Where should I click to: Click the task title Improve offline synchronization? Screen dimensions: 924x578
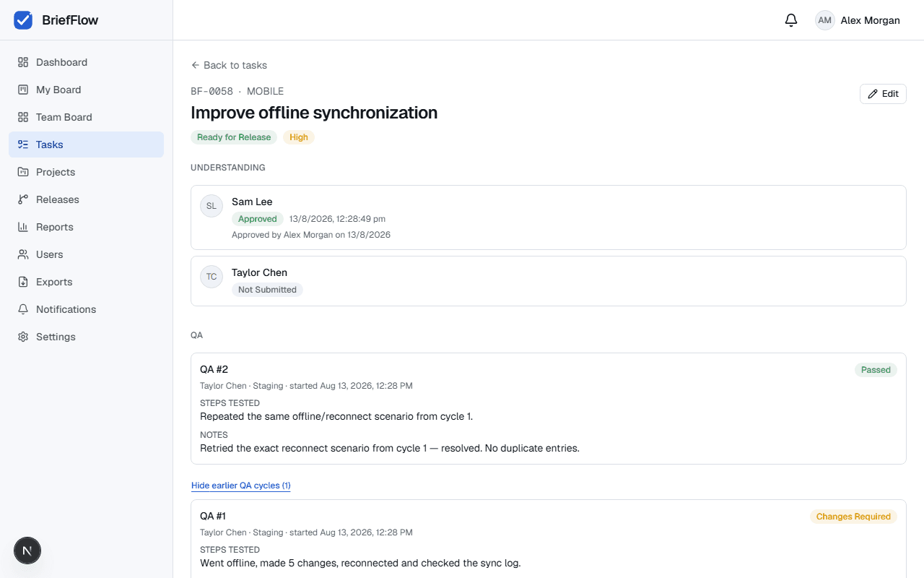(x=314, y=113)
